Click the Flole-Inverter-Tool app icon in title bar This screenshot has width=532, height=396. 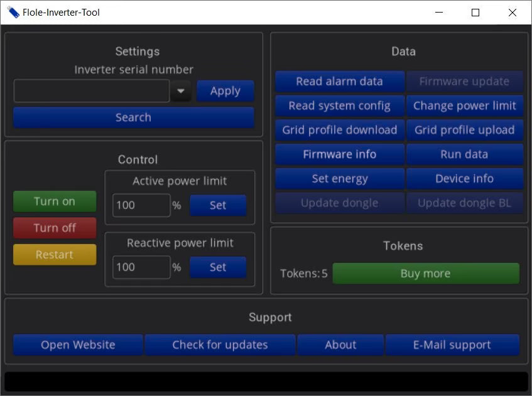[13, 13]
